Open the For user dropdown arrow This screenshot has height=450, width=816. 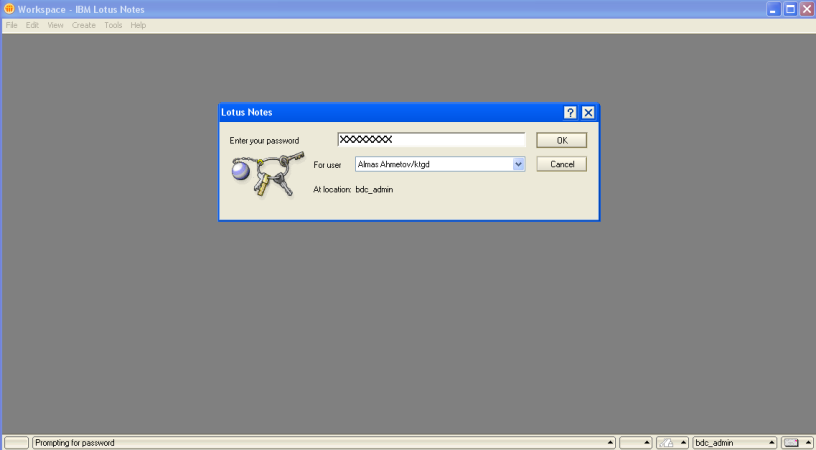(518, 164)
